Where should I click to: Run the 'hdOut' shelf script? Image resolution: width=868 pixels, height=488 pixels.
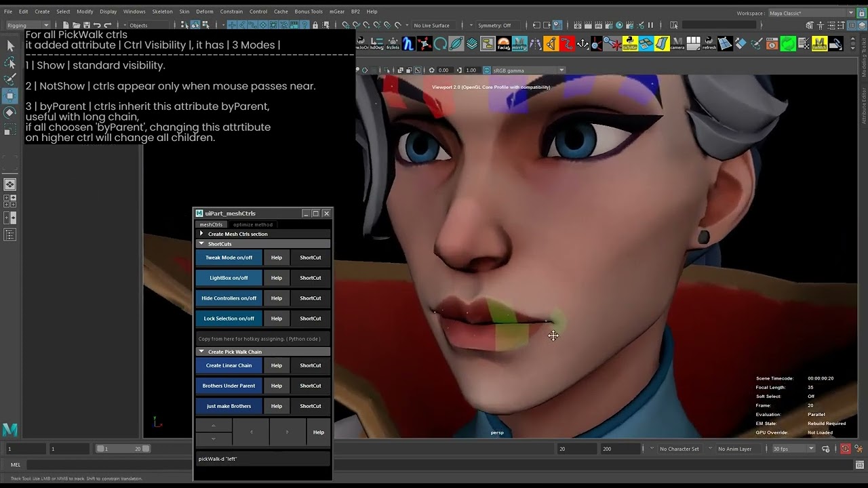point(376,44)
